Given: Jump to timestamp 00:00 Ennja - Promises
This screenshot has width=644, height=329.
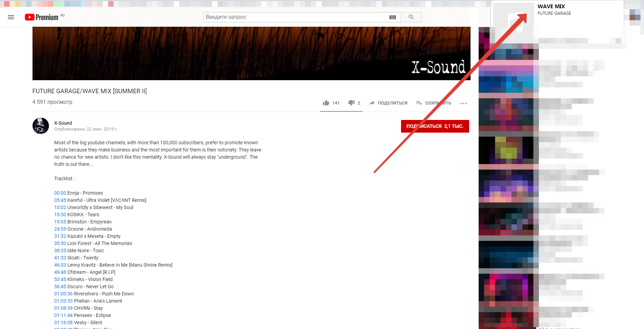Looking at the screenshot, I should click(60, 193).
